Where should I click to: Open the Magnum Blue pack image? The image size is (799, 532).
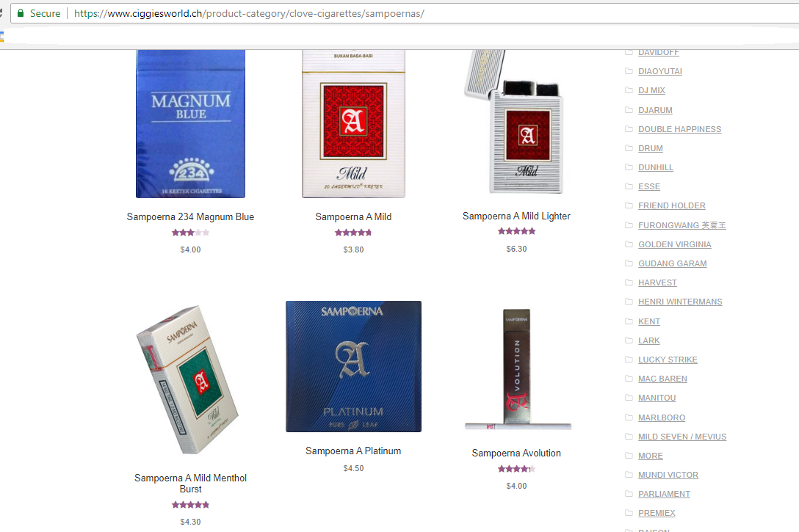click(x=191, y=124)
